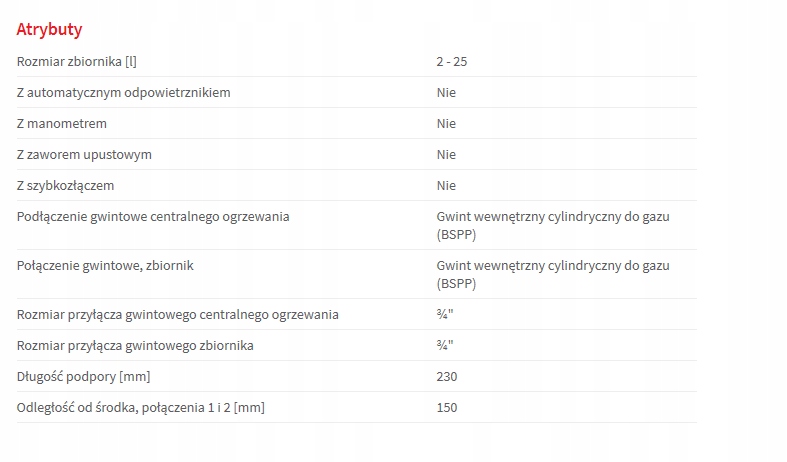Click the 230 support length value
The image size is (787, 462).
pos(447,377)
